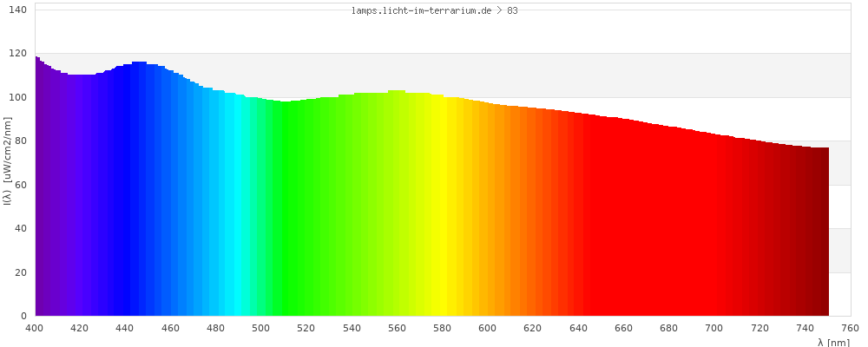This screenshot has height=347, width=868.
Task: Select the orange band near 610 nm
Action: (x=510, y=208)
